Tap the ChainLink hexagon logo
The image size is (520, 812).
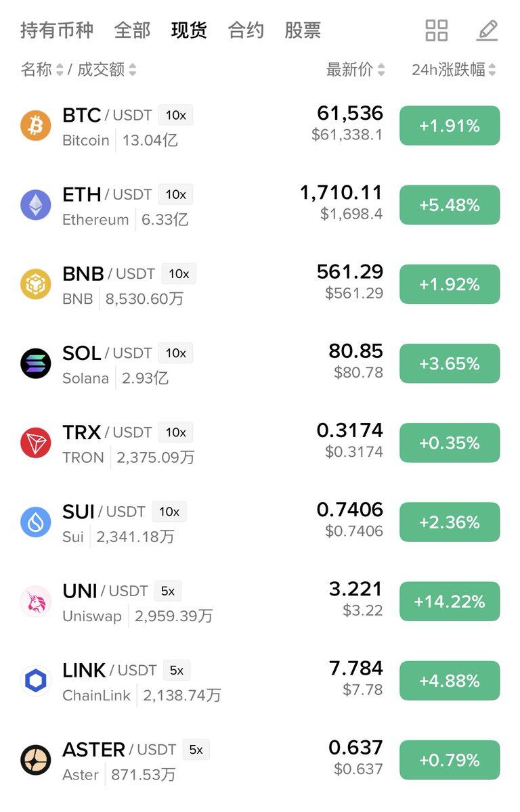point(36,681)
